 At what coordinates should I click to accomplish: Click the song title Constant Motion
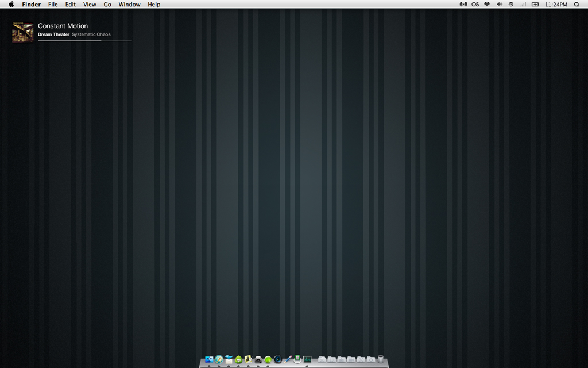click(63, 26)
